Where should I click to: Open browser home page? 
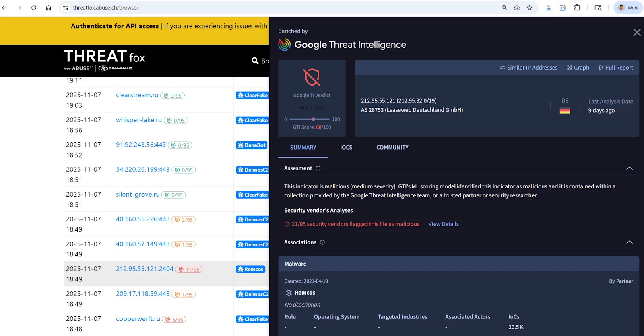tap(48, 8)
